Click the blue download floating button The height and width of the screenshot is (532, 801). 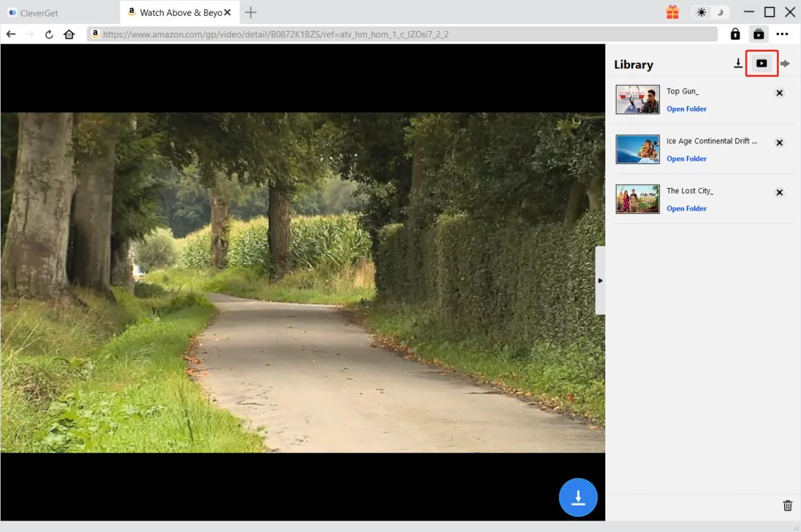tap(578, 498)
